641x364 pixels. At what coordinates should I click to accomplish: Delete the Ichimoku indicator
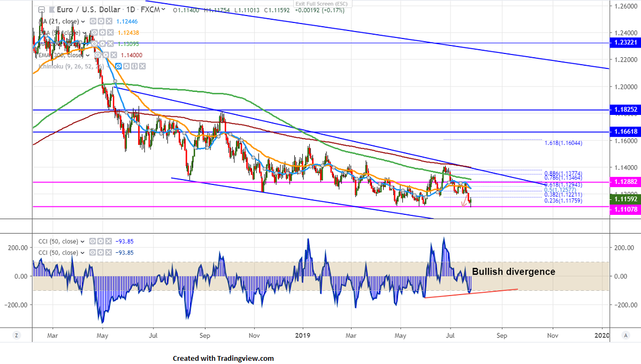142,66
